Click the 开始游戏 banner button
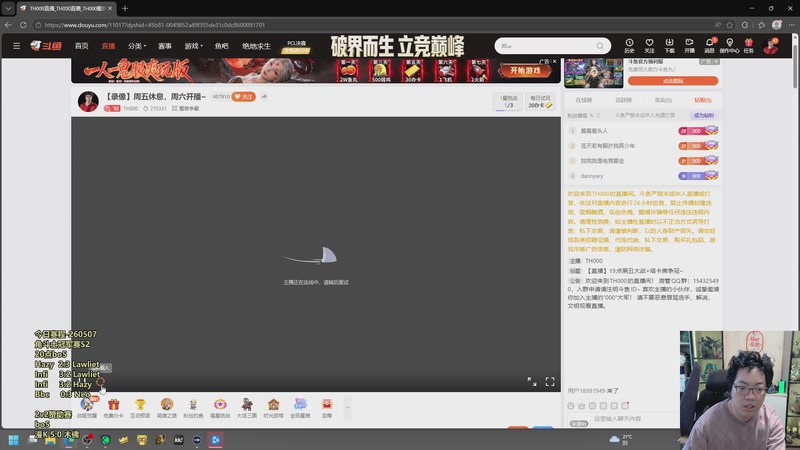Screen dimensions: 800x450 click(x=525, y=70)
